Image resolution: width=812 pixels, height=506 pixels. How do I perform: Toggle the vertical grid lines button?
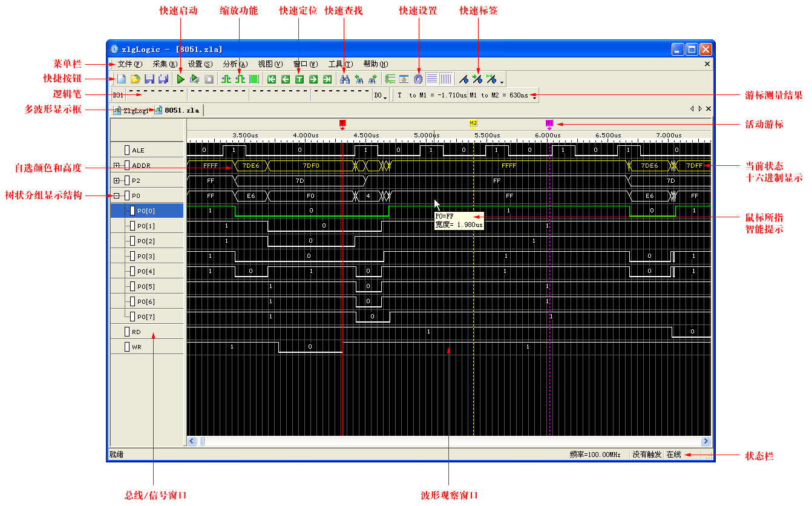(x=446, y=79)
